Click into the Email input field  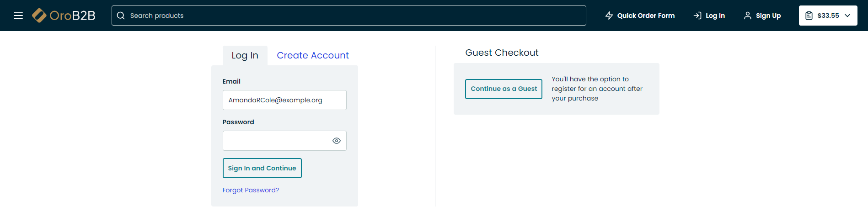pos(284,100)
